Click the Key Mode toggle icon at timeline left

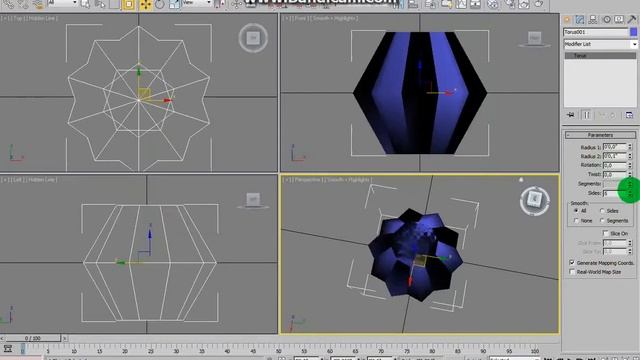8,349
